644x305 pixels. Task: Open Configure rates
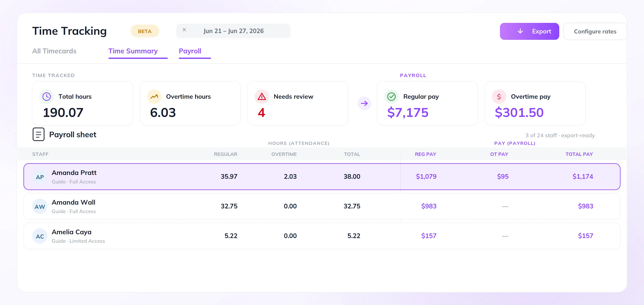click(595, 31)
